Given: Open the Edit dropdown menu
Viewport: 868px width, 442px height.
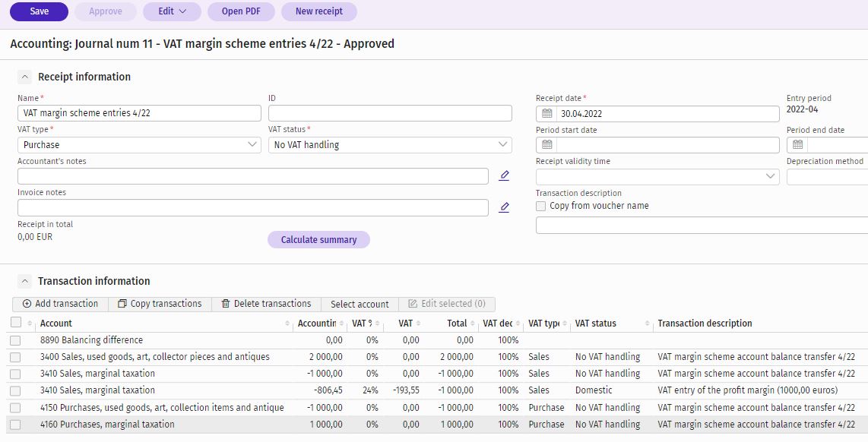Looking at the screenshot, I should click(173, 11).
